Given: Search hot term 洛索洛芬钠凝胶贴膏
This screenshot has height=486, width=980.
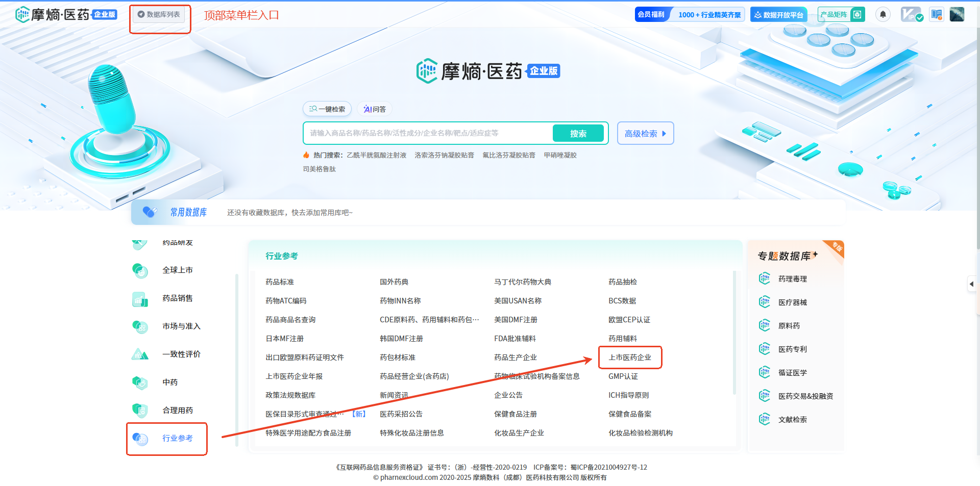Looking at the screenshot, I should click(444, 155).
